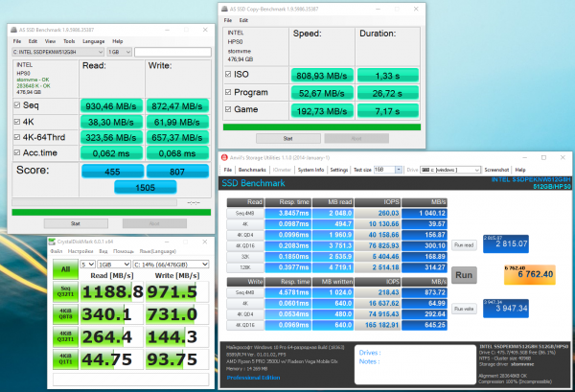This screenshot has height=392, width=575.
Task: Open the Drive selector dropdown in Anvil
Action: (x=450, y=170)
